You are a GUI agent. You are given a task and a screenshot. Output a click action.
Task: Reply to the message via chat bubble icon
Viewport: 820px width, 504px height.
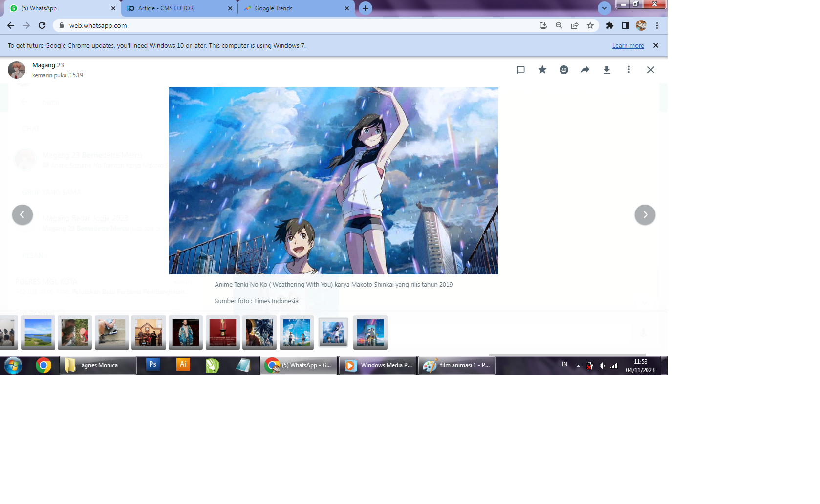(x=520, y=70)
